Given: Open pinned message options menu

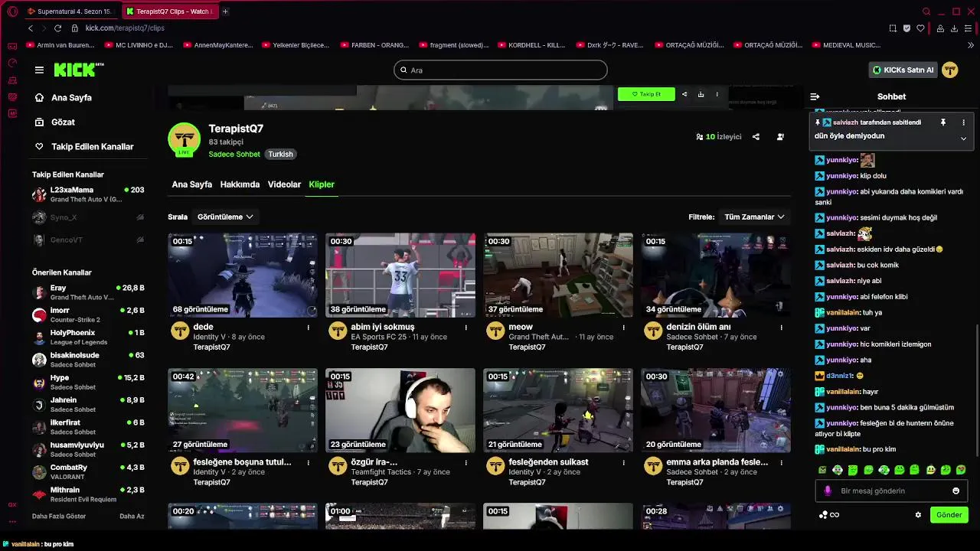Looking at the screenshot, I should pos(963,122).
